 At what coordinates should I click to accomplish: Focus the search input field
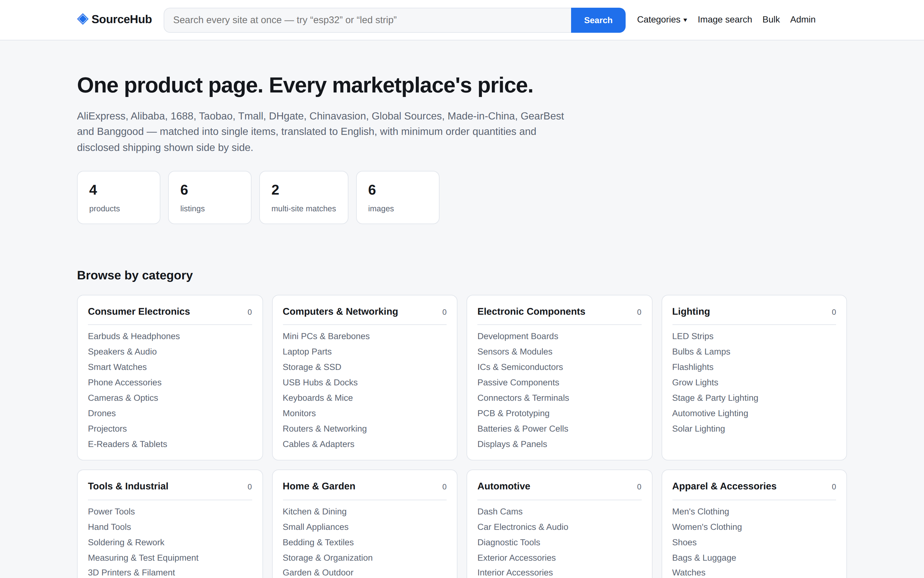367,20
